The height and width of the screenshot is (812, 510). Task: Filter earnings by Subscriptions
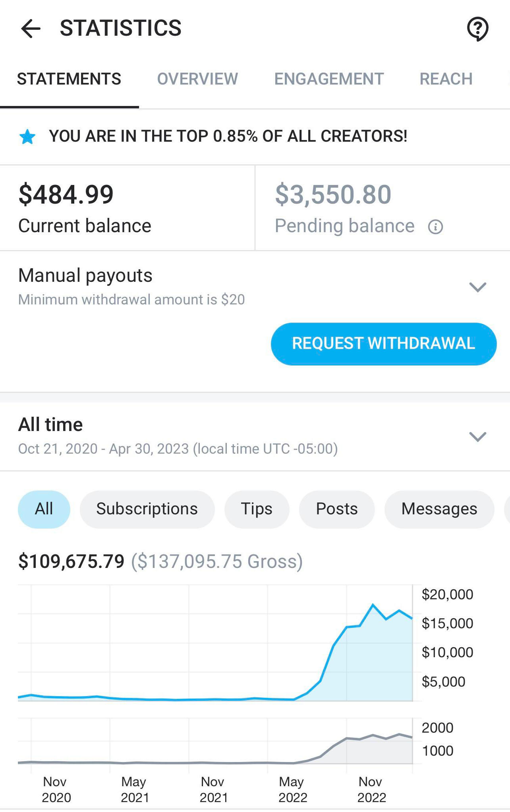[x=147, y=509]
